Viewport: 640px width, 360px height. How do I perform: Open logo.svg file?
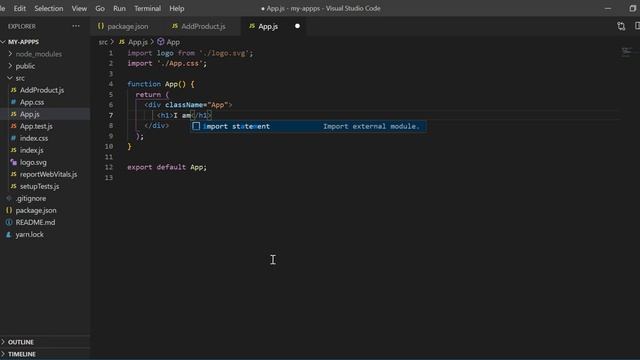pos(33,162)
